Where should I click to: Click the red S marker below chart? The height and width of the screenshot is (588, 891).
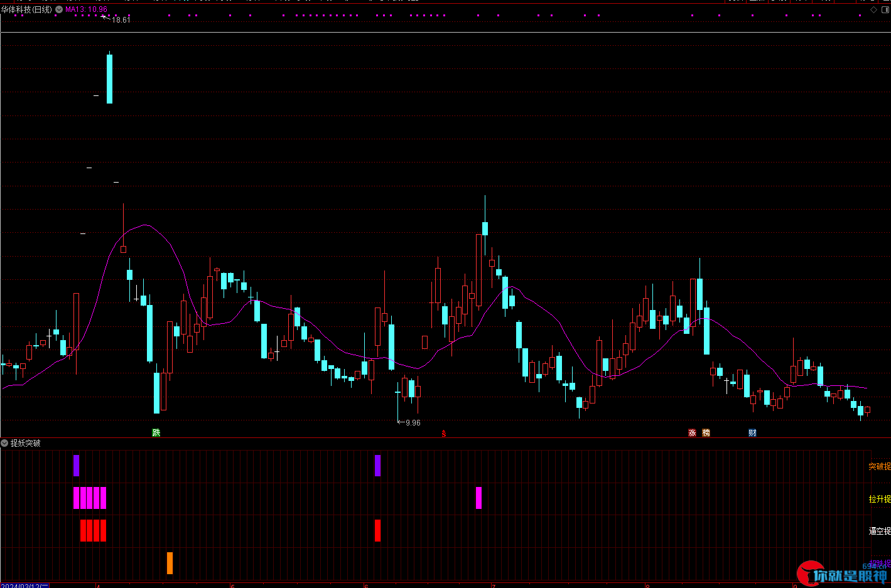(x=444, y=434)
